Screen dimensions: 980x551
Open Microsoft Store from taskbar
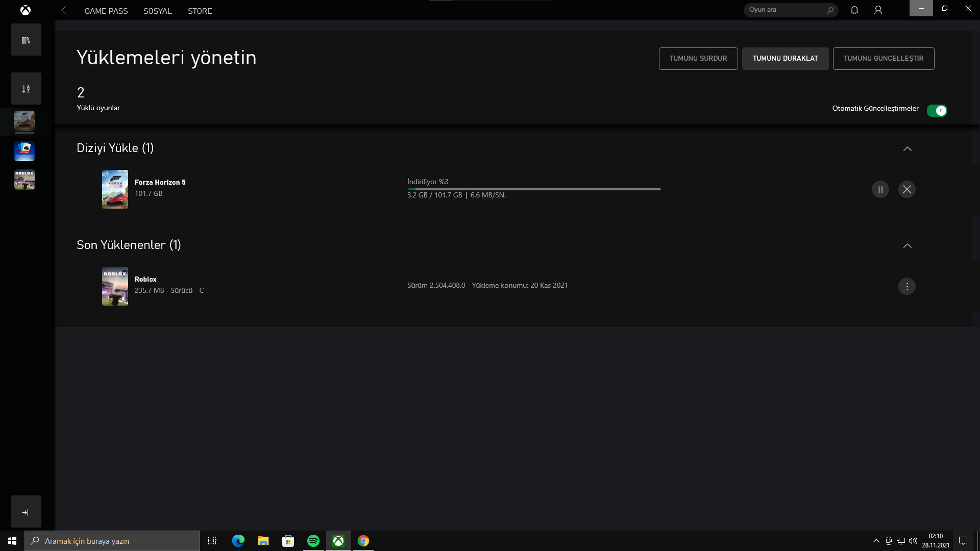point(288,541)
